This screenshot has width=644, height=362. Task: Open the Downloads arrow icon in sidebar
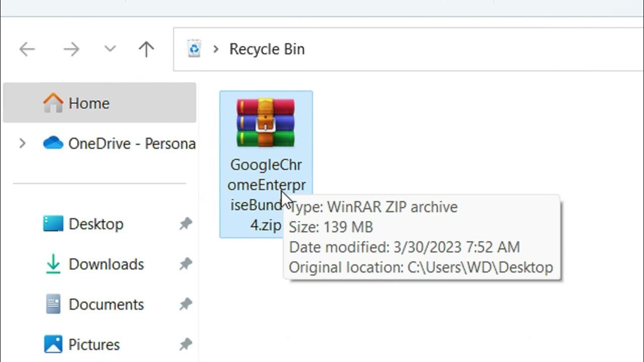(x=53, y=264)
